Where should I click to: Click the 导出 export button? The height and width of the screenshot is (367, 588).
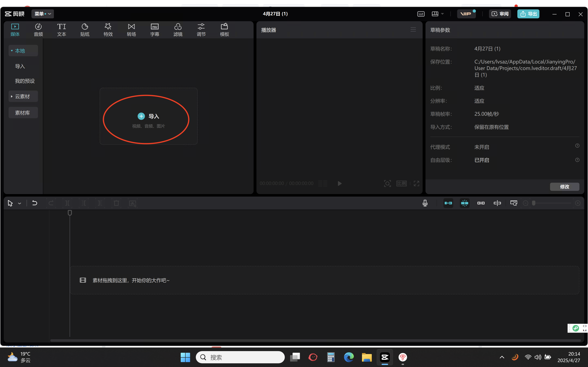pos(528,14)
